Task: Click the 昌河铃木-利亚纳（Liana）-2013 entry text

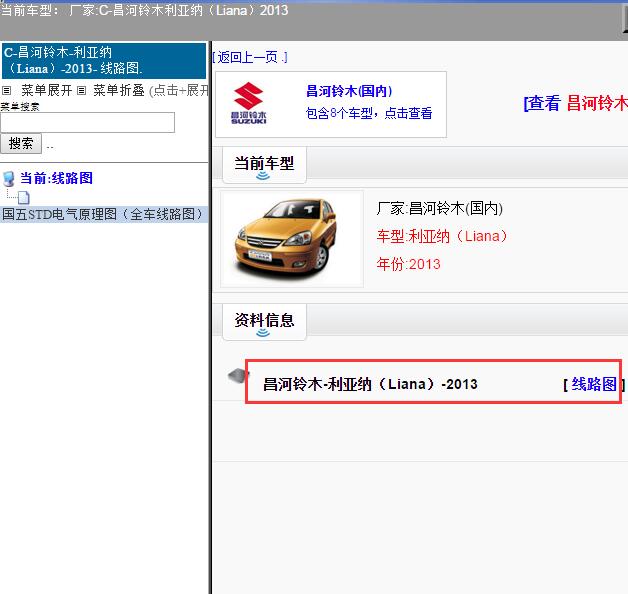Action: point(370,384)
